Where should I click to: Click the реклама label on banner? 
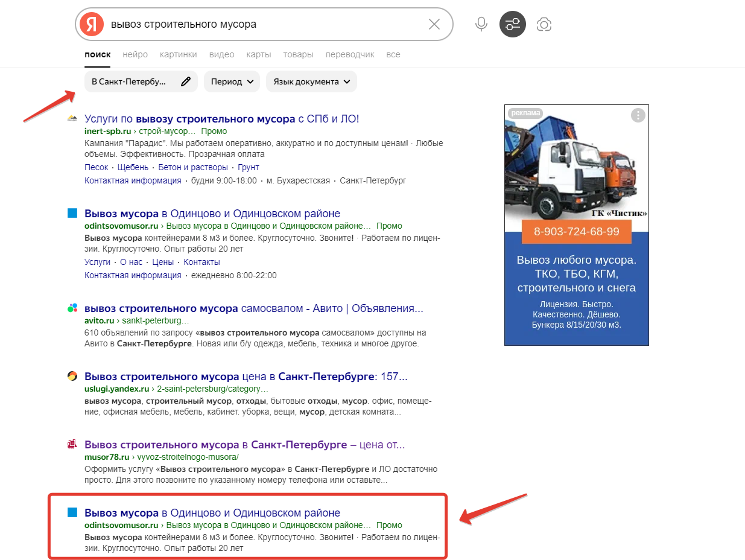(525, 113)
